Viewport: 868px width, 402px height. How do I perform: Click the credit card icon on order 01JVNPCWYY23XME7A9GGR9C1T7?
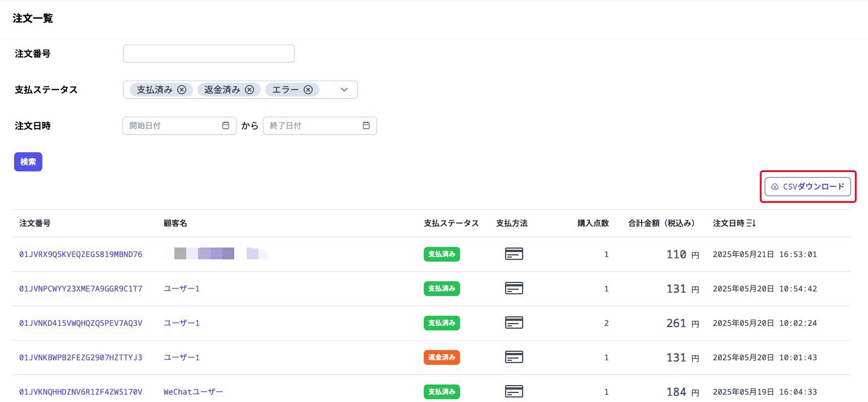coord(514,288)
